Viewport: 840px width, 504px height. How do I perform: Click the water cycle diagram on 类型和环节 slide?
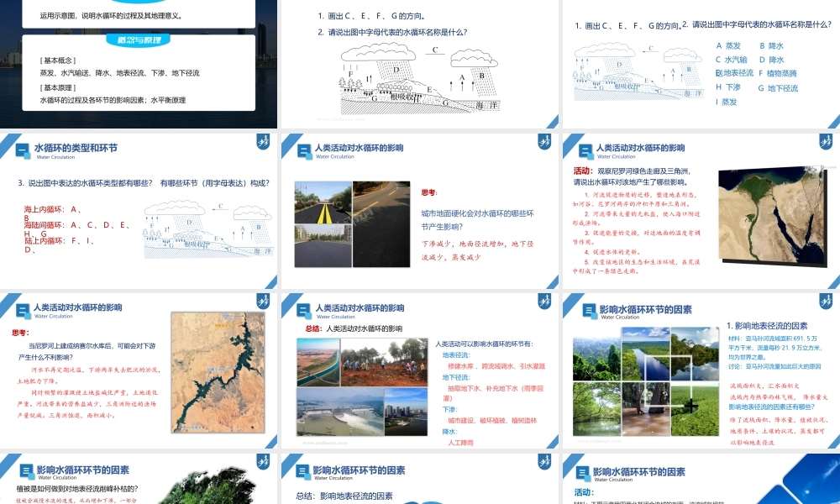208,229
